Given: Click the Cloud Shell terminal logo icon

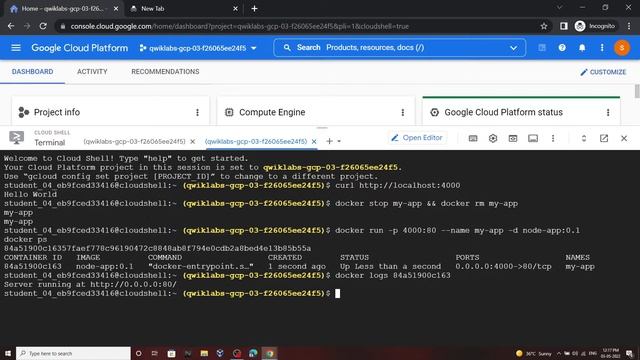Looking at the screenshot, I should click(17, 138).
